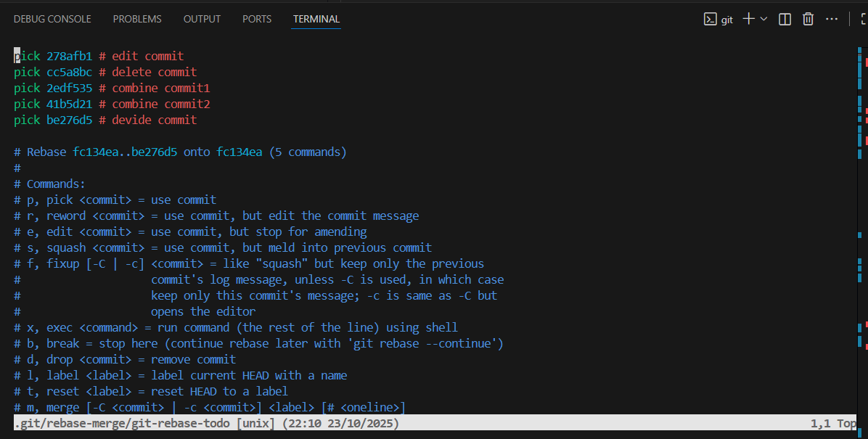Click the 'p, pick <commit>' help line
The image size is (868, 439).
[x=115, y=200]
